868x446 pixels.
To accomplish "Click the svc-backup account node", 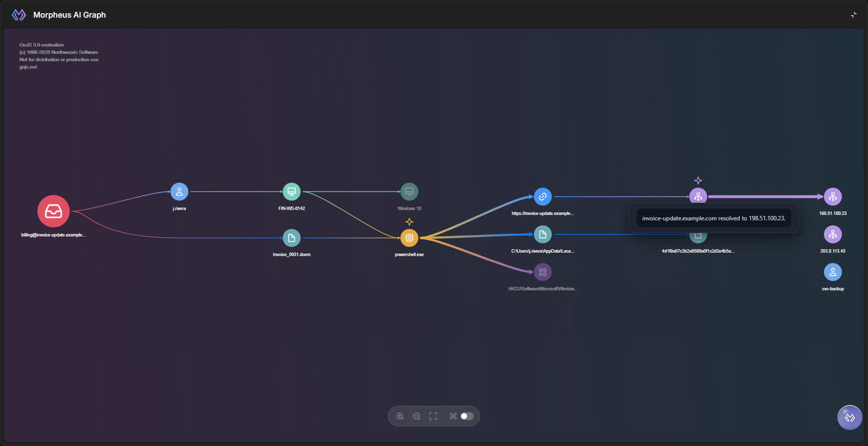I will [833, 272].
